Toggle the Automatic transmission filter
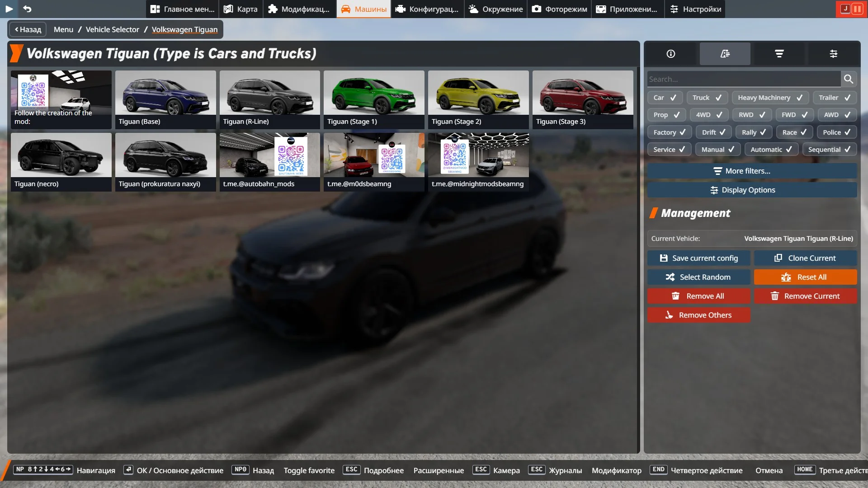The height and width of the screenshot is (488, 868). pos(771,150)
